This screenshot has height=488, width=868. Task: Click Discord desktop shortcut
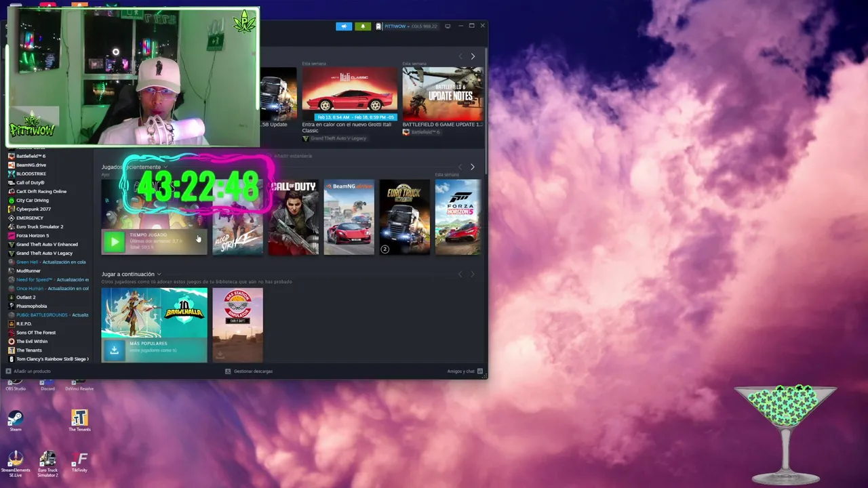click(47, 385)
